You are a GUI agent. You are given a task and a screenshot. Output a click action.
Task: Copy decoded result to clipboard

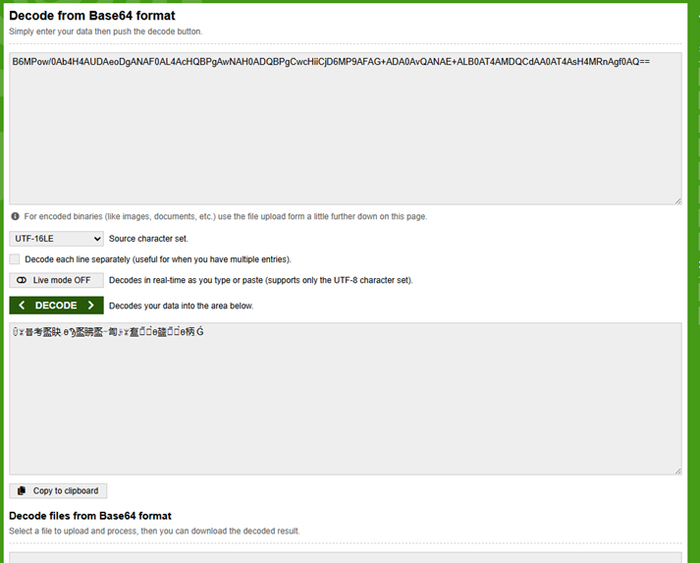tap(58, 491)
